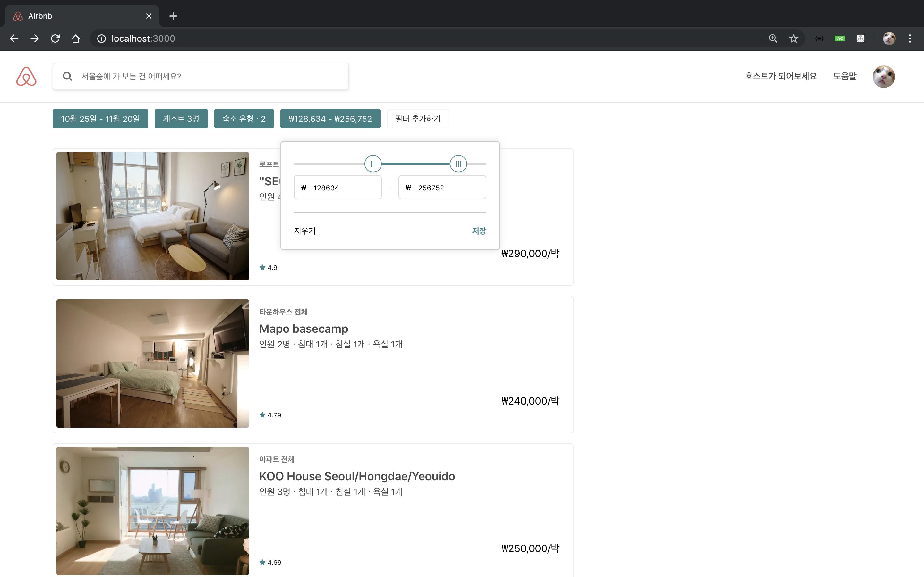The image size is (924, 577).
Task: Click the browser home icon
Action: coord(76,38)
